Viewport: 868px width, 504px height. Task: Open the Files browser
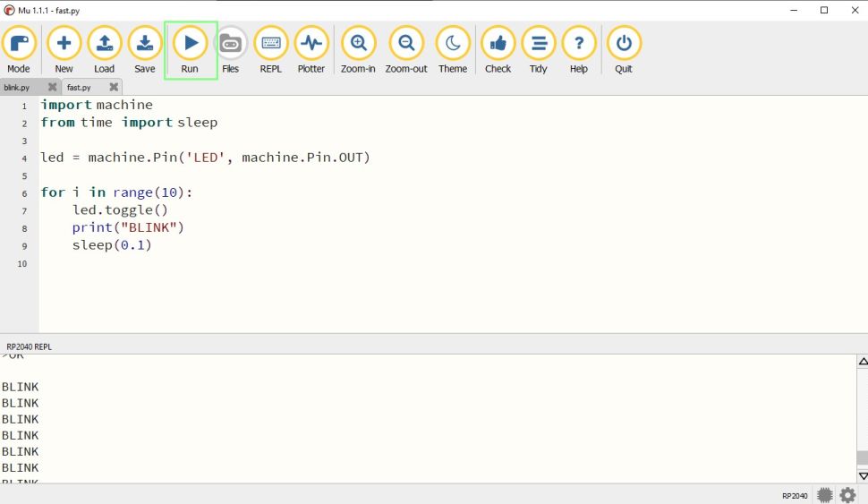(x=230, y=50)
